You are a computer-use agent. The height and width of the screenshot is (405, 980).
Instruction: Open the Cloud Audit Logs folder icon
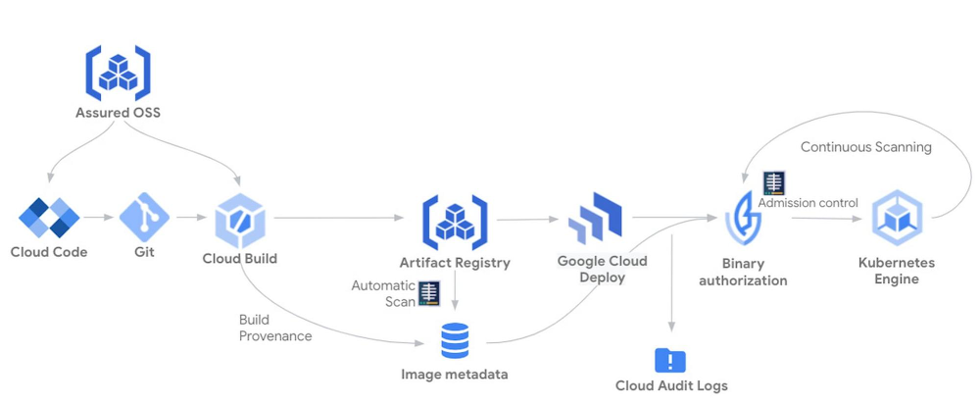click(670, 360)
